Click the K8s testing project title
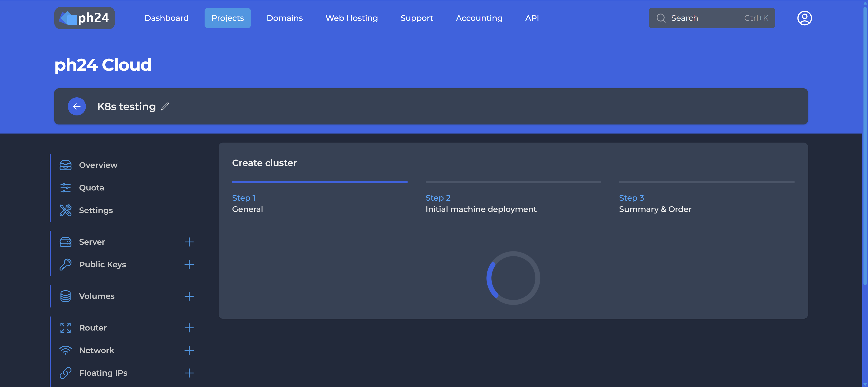The width and height of the screenshot is (868, 387). click(x=126, y=106)
